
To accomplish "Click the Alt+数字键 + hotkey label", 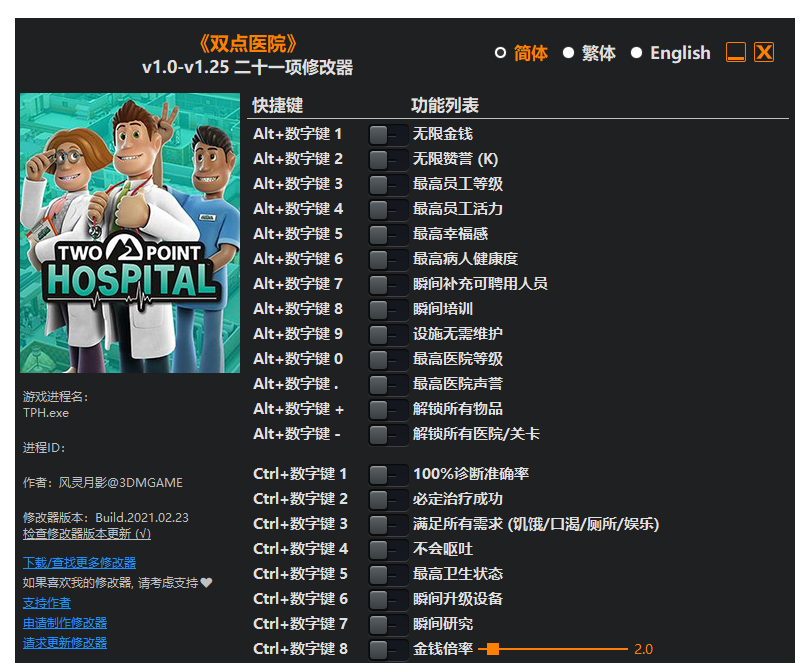I will (x=298, y=409).
